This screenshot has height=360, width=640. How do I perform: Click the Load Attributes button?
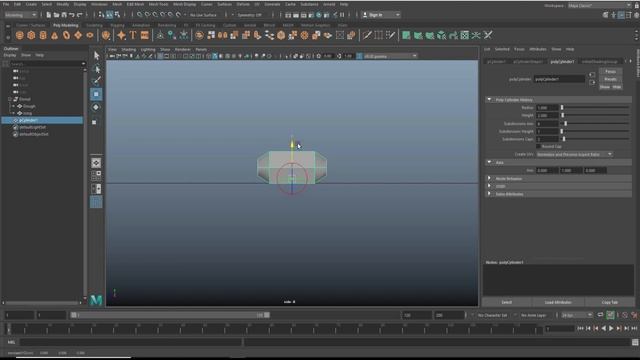pyautogui.click(x=558, y=302)
